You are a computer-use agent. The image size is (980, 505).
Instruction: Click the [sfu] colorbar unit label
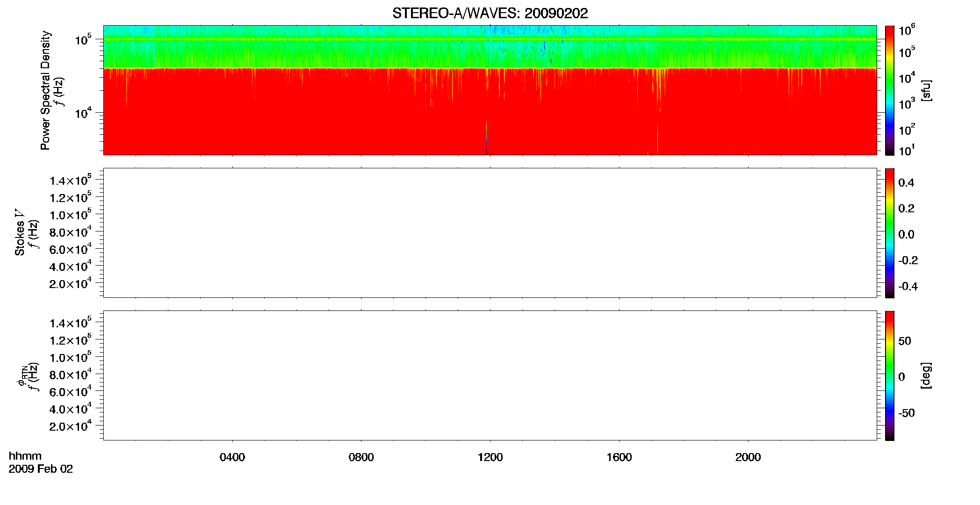926,90
